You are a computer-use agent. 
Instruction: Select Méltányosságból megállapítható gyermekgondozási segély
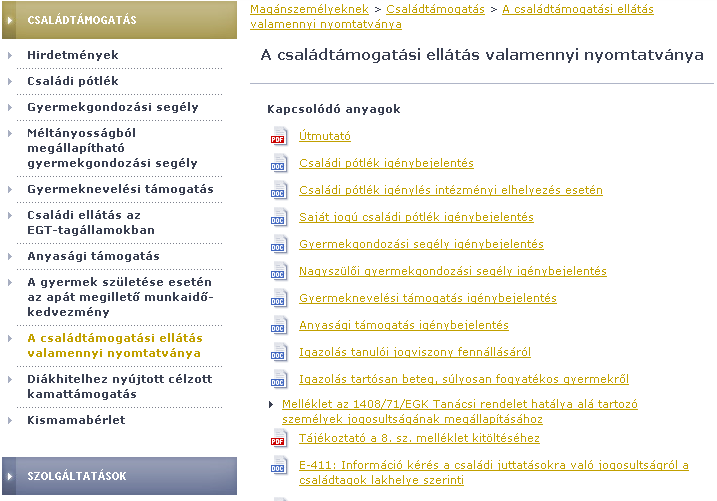[x=112, y=148]
